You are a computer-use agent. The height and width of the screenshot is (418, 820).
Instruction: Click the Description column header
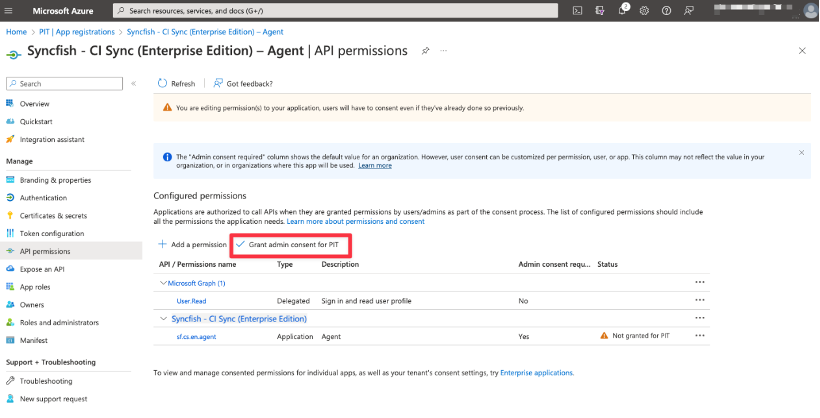340,264
